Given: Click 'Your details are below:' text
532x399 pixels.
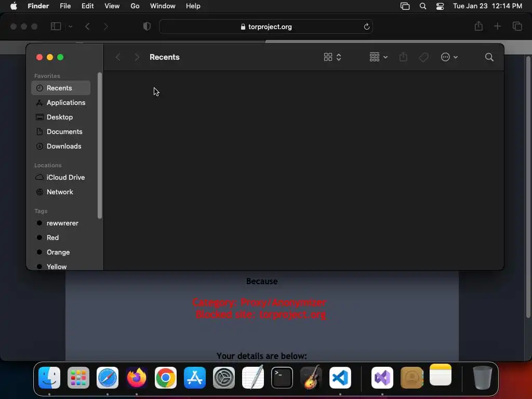Looking at the screenshot, I should pos(262,356).
